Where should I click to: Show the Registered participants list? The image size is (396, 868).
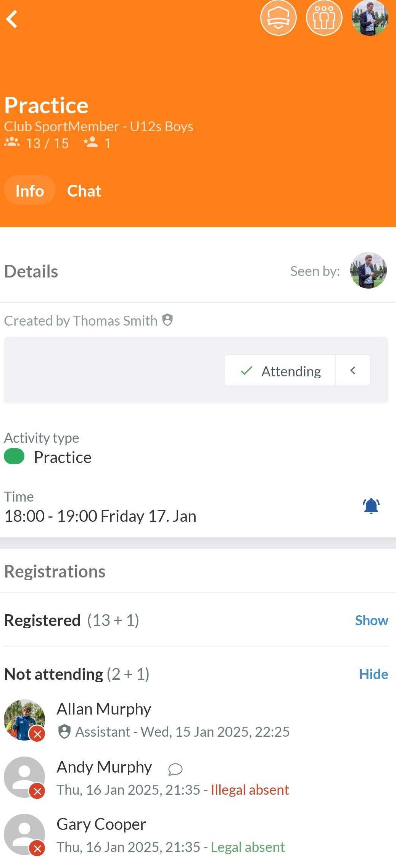[x=371, y=621]
